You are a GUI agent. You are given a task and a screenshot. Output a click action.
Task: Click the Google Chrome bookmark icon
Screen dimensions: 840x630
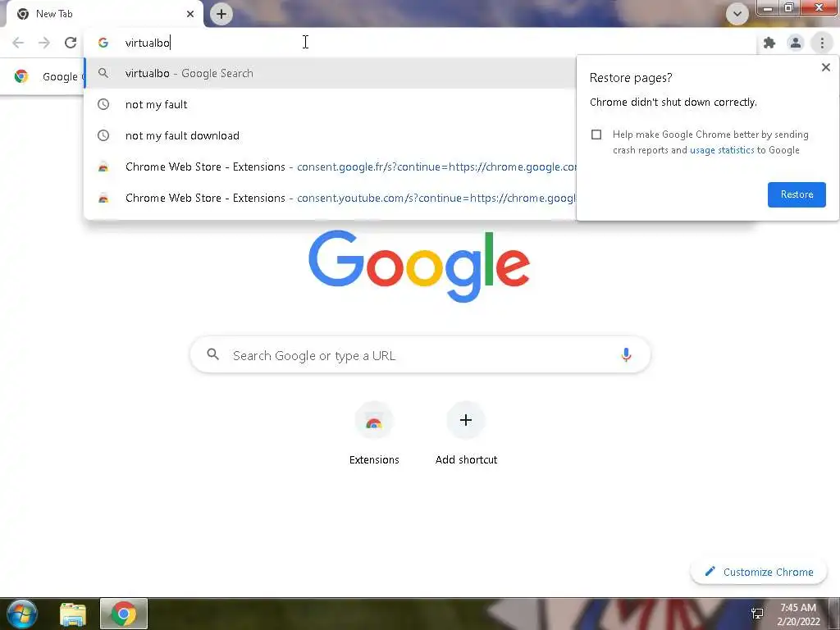pyautogui.click(x=21, y=76)
